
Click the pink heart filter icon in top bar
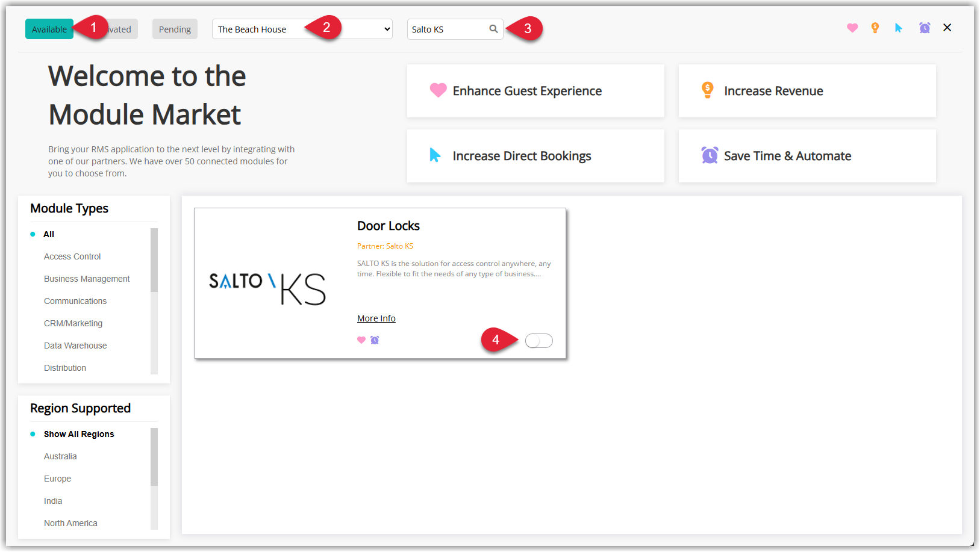coord(852,28)
